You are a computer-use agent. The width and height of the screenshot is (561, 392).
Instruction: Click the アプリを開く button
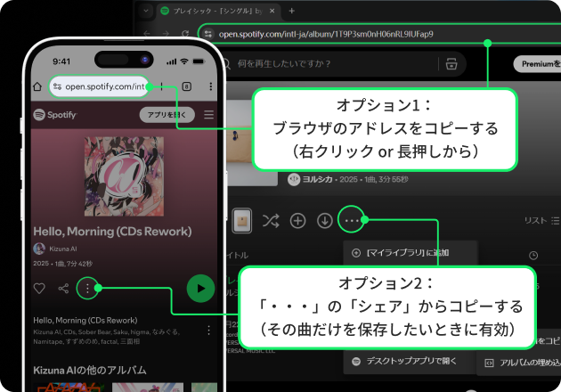167,115
